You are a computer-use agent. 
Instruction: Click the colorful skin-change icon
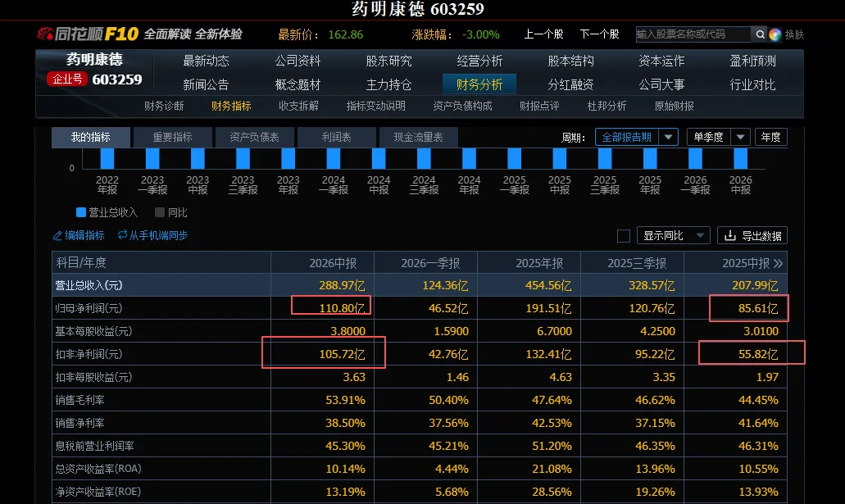pyautogui.click(x=775, y=34)
